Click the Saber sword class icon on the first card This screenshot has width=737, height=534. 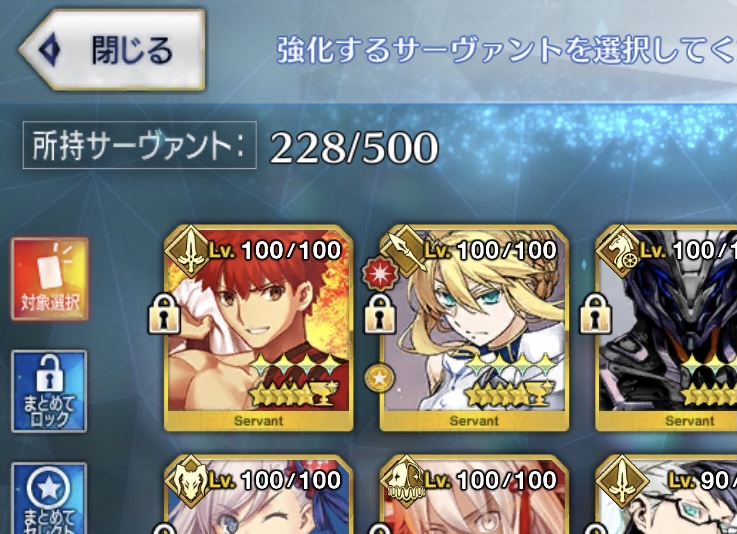tap(190, 251)
